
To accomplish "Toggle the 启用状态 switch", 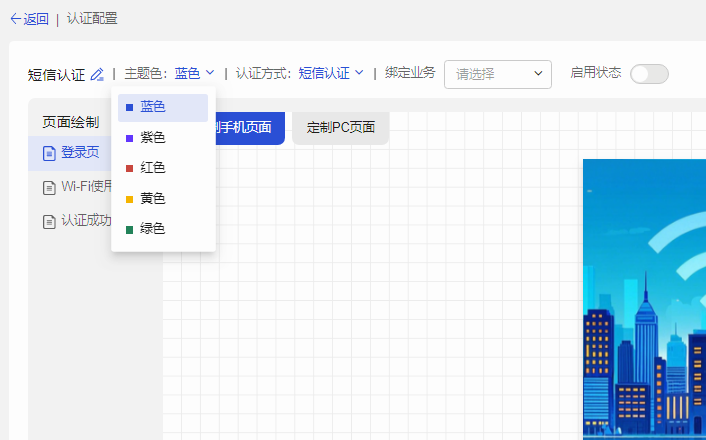I will (x=649, y=74).
